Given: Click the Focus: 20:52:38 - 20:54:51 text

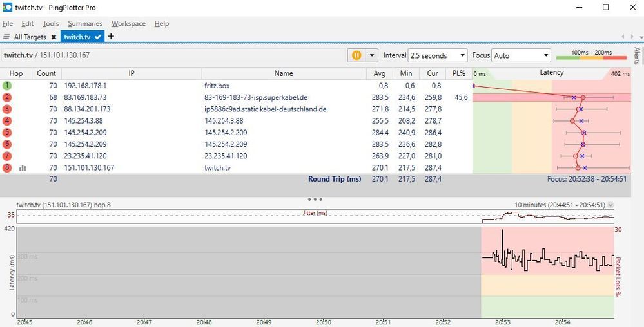Looking at the screenshot, I should point(588,179).
